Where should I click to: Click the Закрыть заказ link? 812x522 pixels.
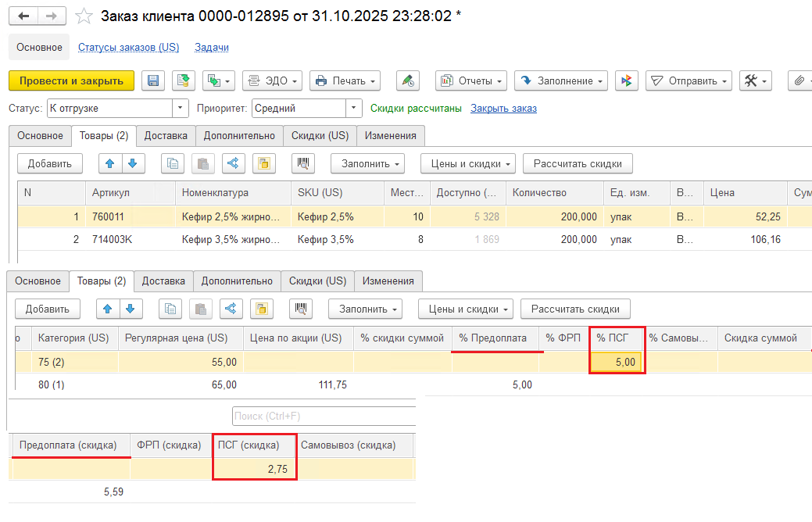click(503, 108)
